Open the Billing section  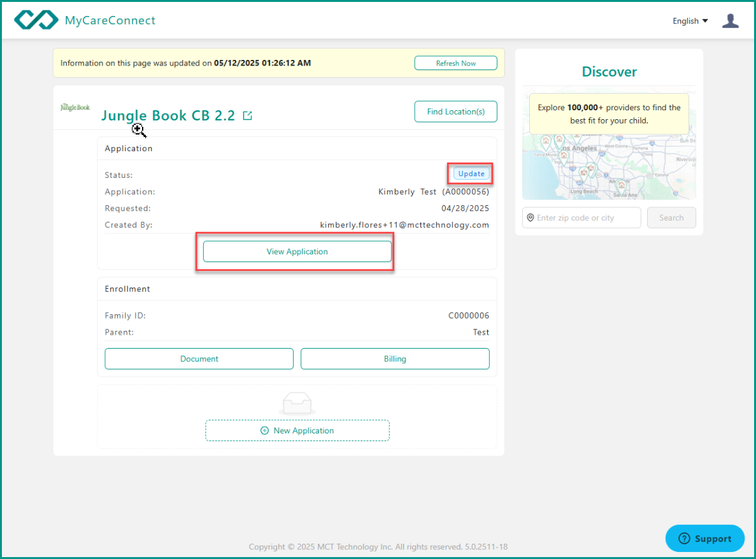(395, 359)
